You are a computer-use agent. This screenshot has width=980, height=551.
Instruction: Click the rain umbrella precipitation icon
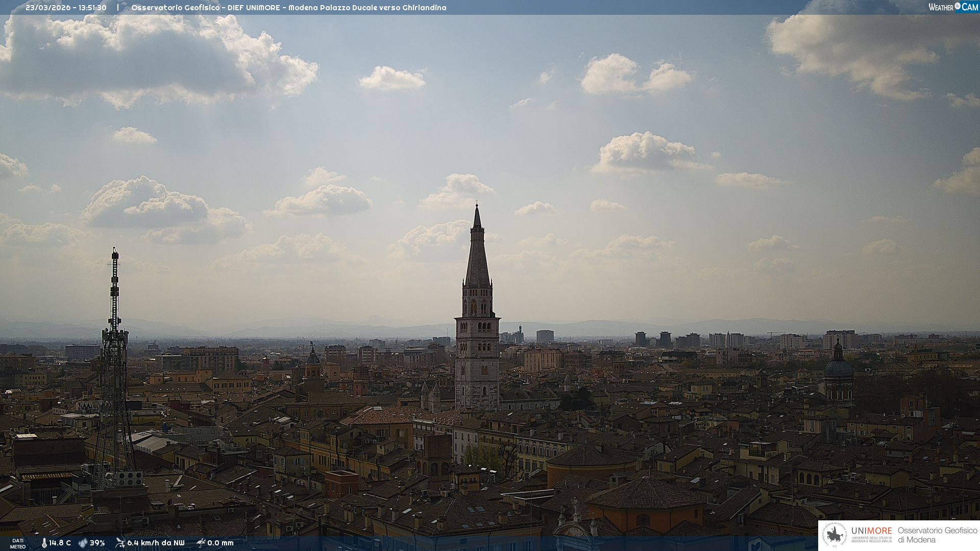pyautogui.click(x=201, y=543)
